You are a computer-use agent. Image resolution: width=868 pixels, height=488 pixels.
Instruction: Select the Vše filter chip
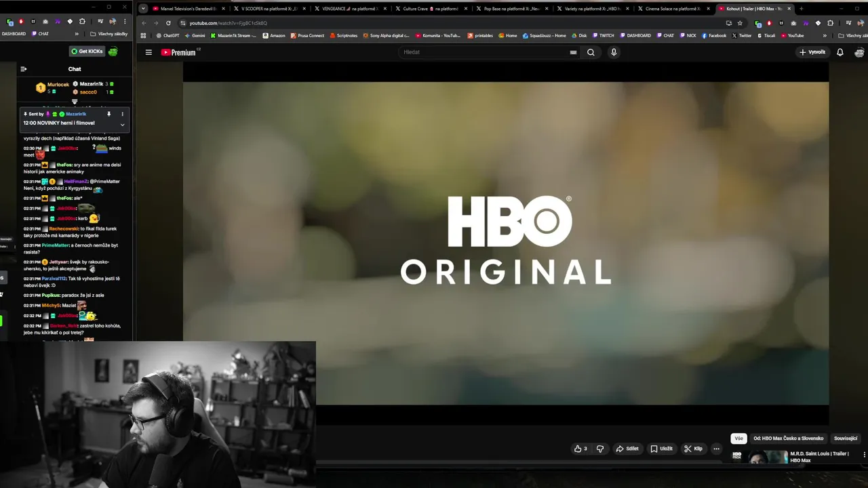click(738, 439)
